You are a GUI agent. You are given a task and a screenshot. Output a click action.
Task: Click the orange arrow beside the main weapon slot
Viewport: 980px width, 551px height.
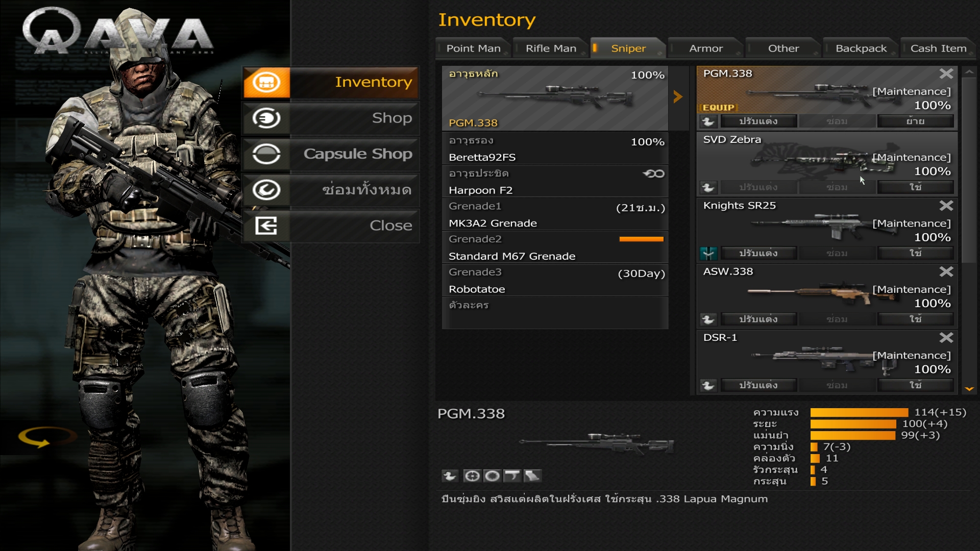point(678,97)
